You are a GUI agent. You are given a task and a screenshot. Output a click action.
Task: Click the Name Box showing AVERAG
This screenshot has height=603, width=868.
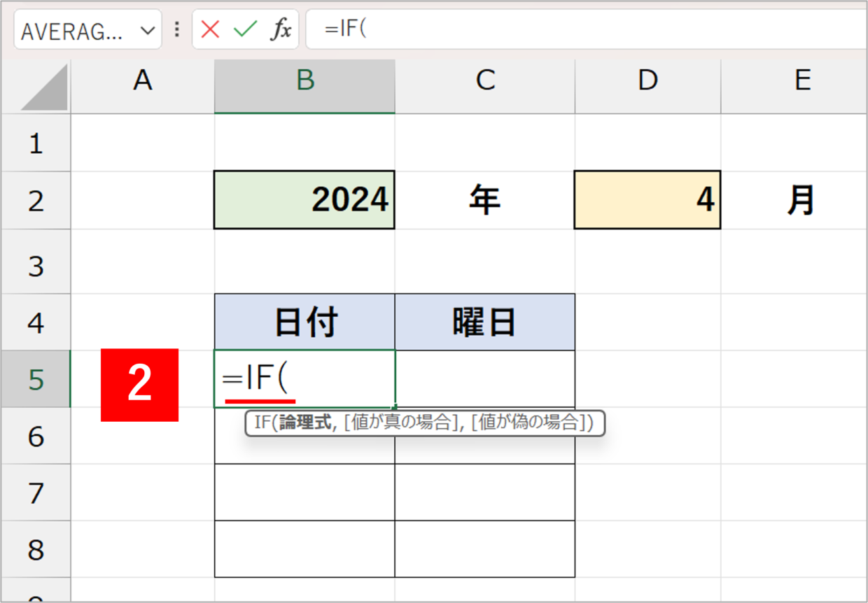click(87, 30)
